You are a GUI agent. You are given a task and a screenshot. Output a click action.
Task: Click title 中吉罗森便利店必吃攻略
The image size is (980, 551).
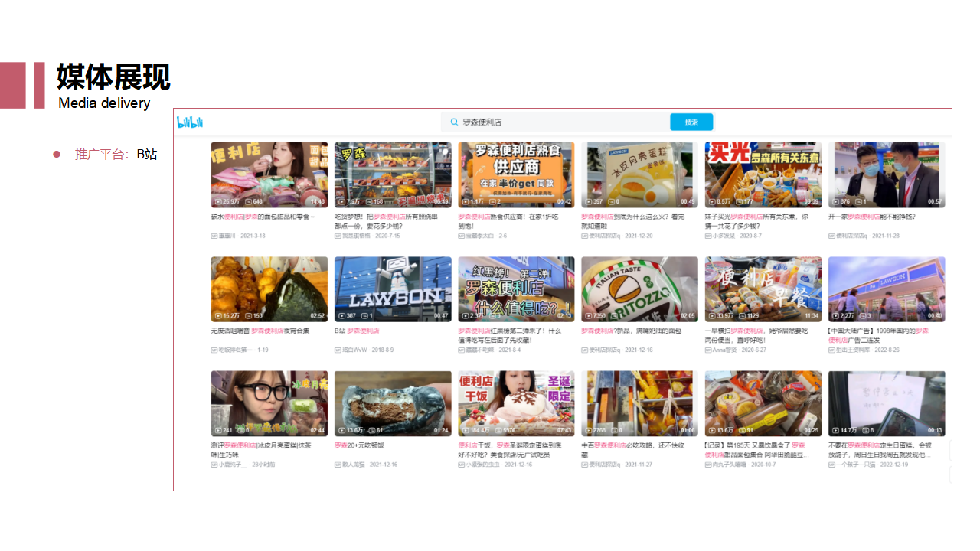[632, 449]
